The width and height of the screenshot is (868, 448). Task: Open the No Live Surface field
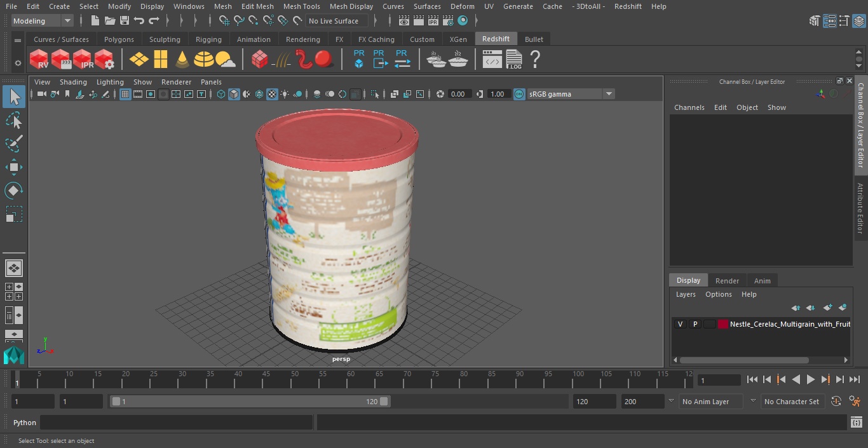[337, 21]
